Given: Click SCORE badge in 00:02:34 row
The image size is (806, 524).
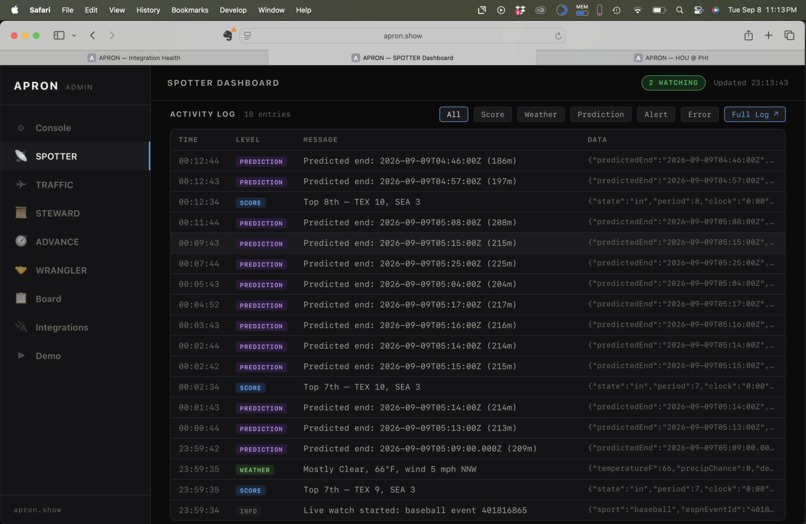Looking at the screenshot, I should pos(250,388).
